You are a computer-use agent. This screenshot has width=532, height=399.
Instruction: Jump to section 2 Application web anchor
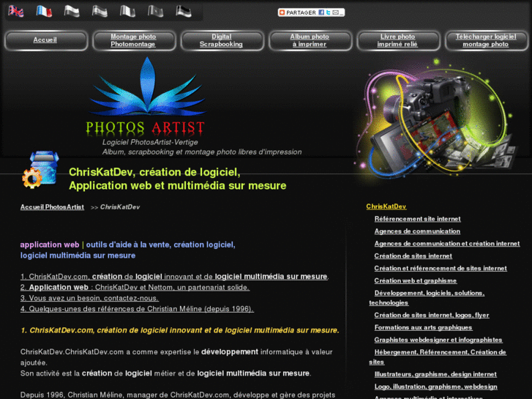tap(135, 288)
